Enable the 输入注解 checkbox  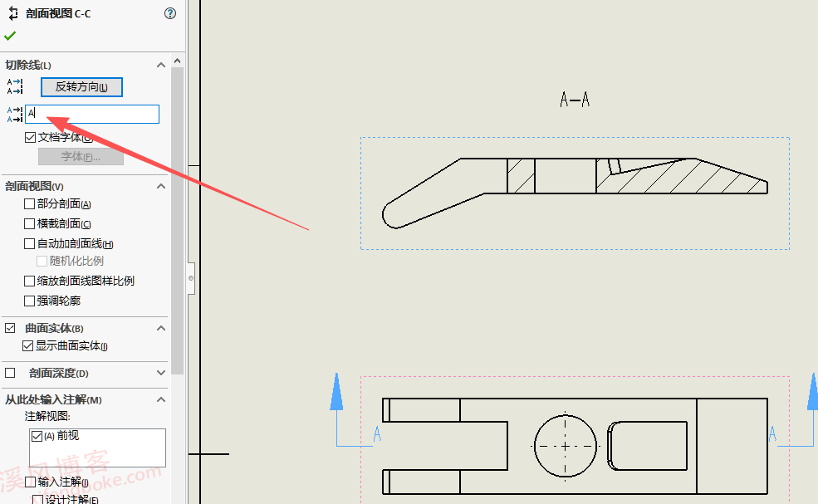coord(31,482)
